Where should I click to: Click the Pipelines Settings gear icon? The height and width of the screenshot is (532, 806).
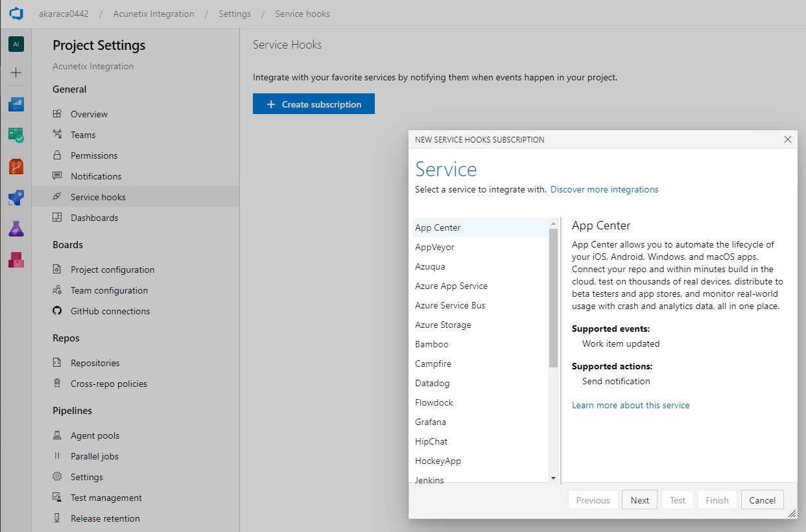(x=58, y=477)
